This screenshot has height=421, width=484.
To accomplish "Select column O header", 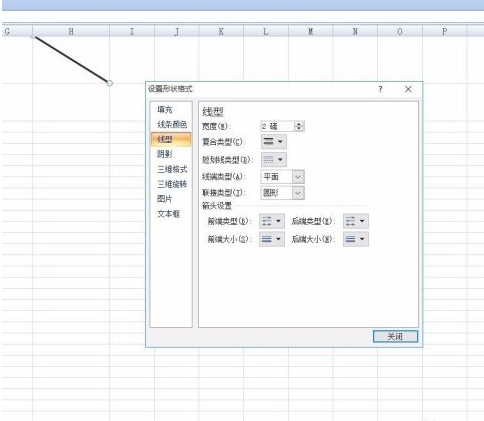I will [400, 31].
